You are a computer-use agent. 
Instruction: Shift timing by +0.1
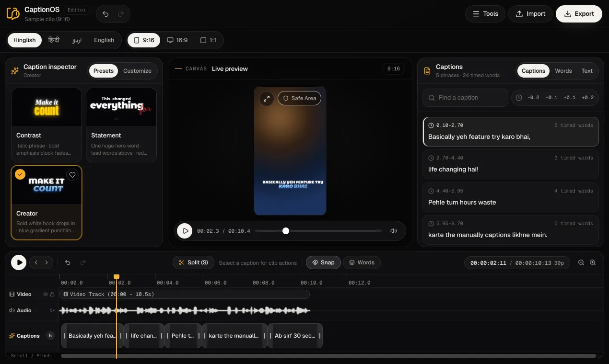click(570, 98)
